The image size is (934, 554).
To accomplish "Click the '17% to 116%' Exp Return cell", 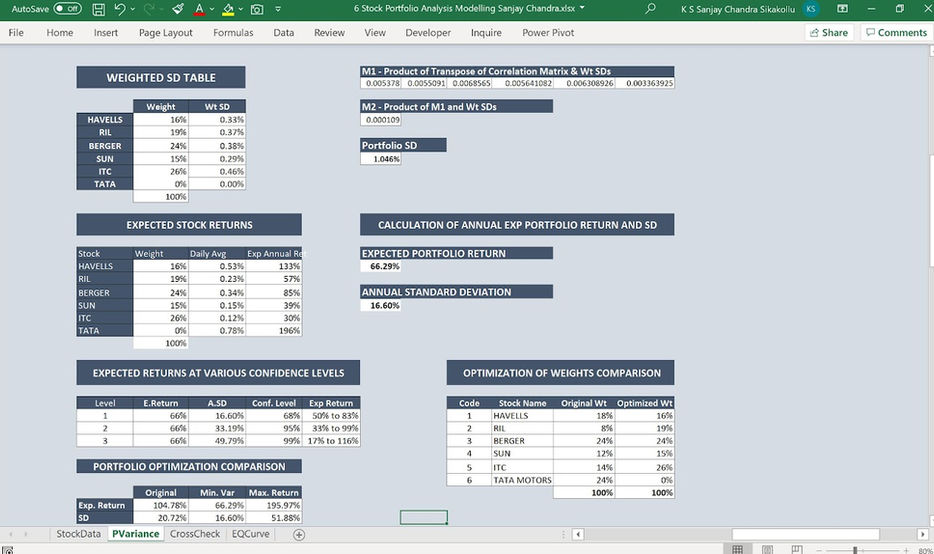I will pos(331,441).
